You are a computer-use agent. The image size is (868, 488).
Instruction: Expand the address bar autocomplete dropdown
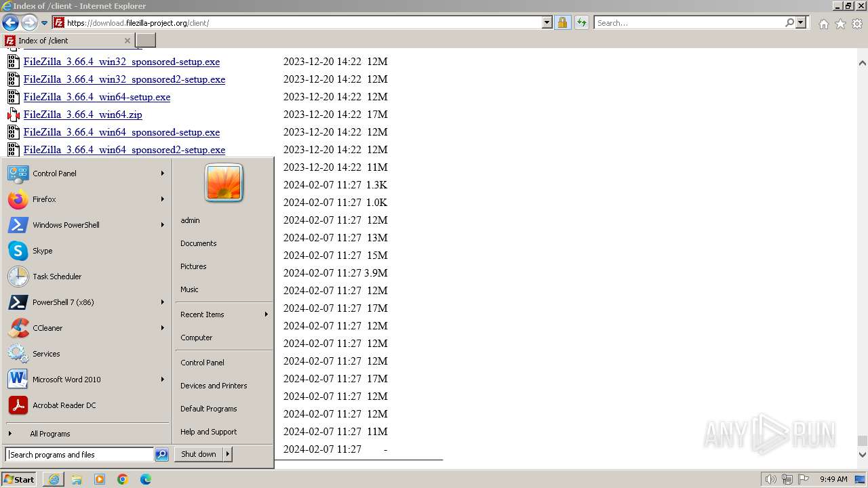[x=547, y=23]
